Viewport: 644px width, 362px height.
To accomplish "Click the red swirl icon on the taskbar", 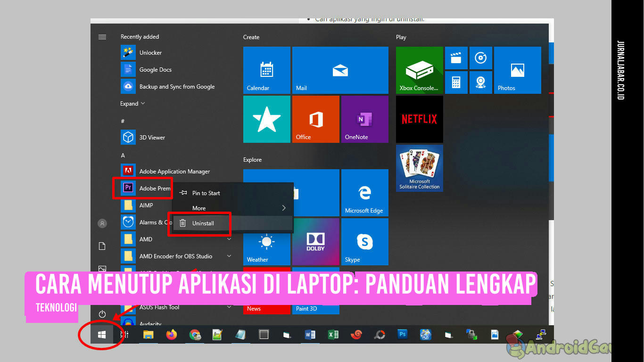I will pyautogui.click(x=356, y=335).
